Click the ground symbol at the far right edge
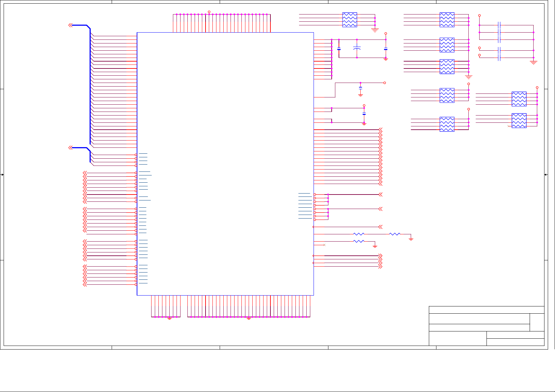This screenshot has height=392, width=555. click(534, 63)
